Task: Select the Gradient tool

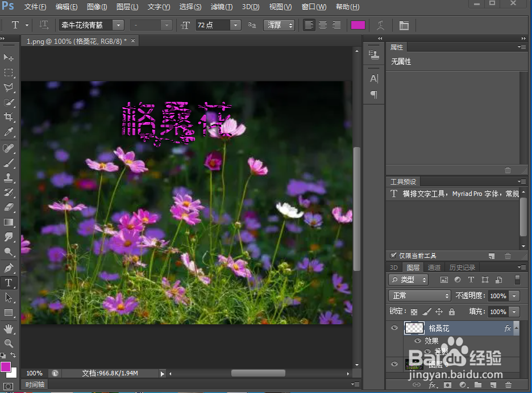Action: pos(9,222)
